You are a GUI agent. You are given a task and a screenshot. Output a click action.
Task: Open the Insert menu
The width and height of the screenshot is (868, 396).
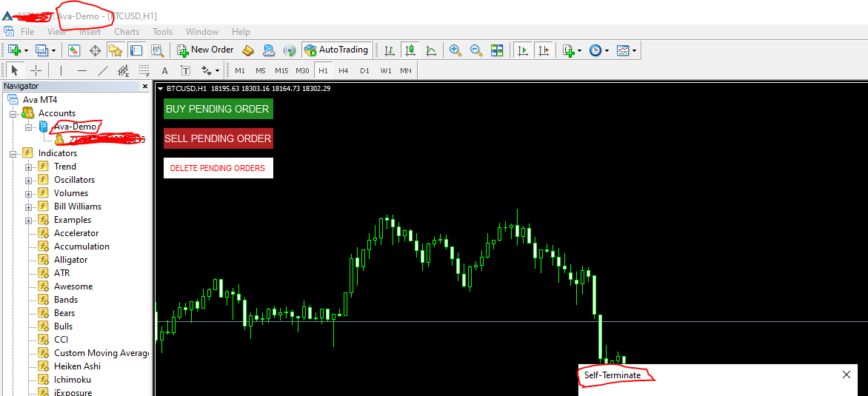click(90, 32)
